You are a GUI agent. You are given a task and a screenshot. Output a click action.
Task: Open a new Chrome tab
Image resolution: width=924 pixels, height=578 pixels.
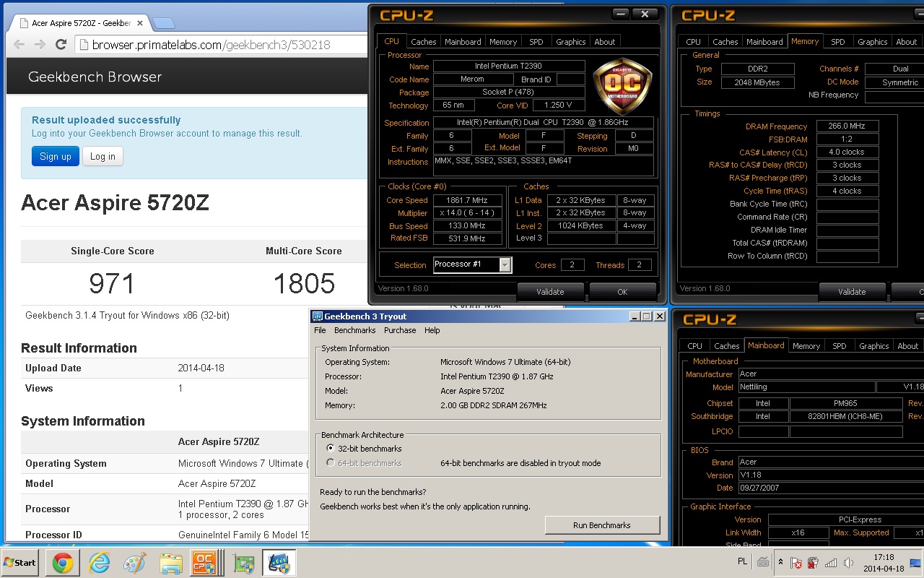coord(163,23)
